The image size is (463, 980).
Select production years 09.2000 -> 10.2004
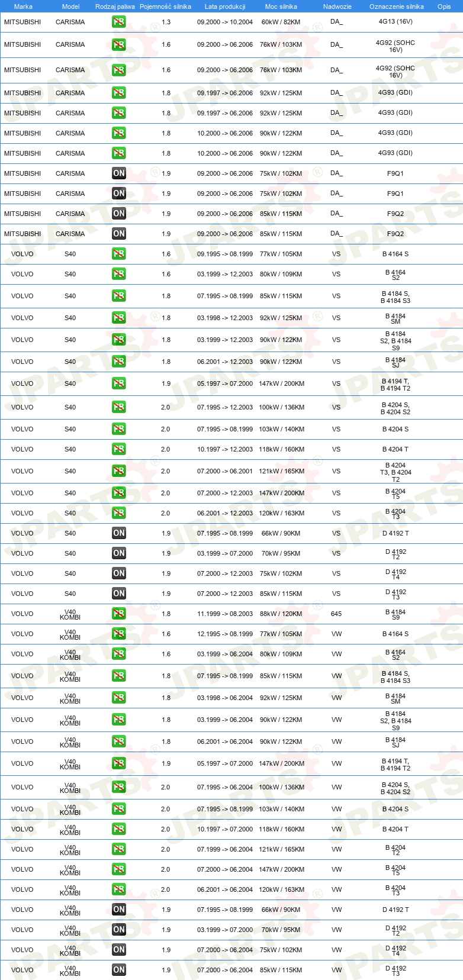(x=225, y=22)
